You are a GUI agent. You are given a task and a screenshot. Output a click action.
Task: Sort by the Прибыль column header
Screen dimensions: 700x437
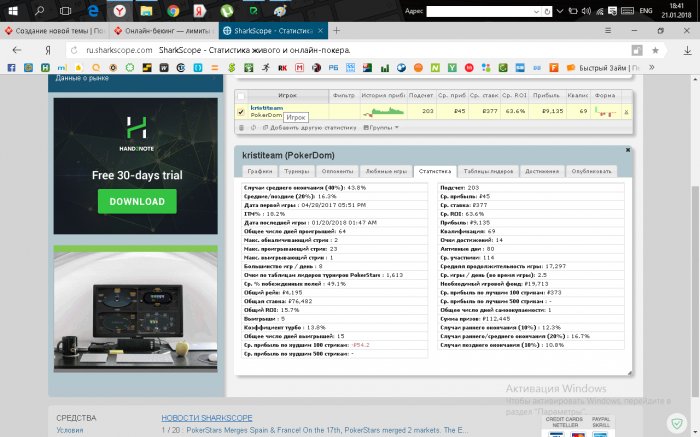(x=546, y=96)
